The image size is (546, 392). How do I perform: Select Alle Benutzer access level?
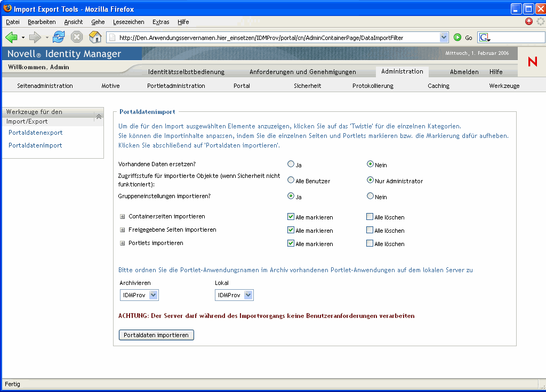pyautogui.click(x=291, y=180)
